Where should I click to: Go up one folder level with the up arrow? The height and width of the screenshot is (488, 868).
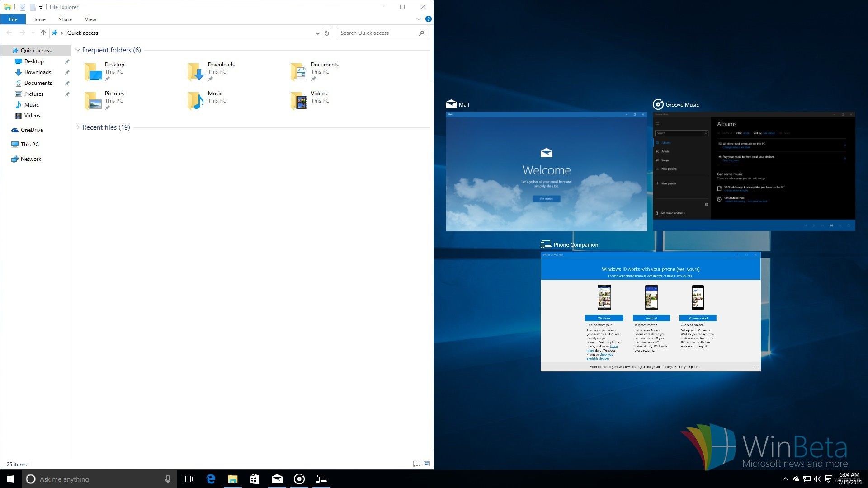[x=43, y=33]
